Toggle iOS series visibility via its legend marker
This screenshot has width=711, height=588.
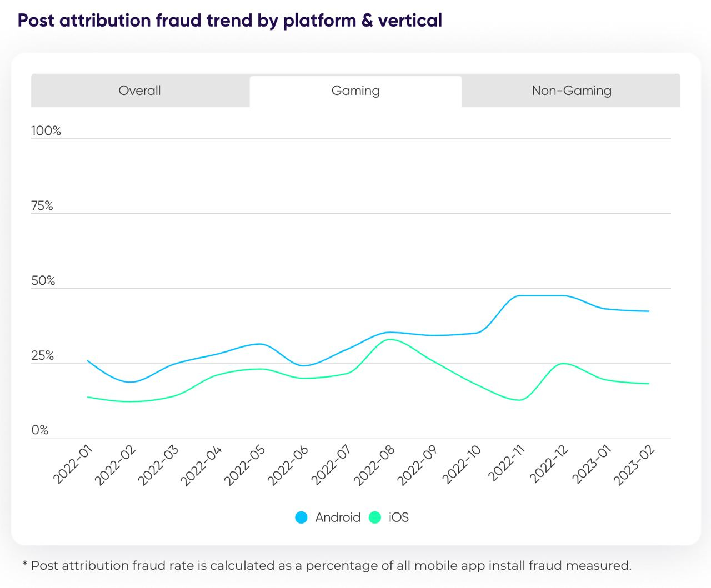pos(374,517)
